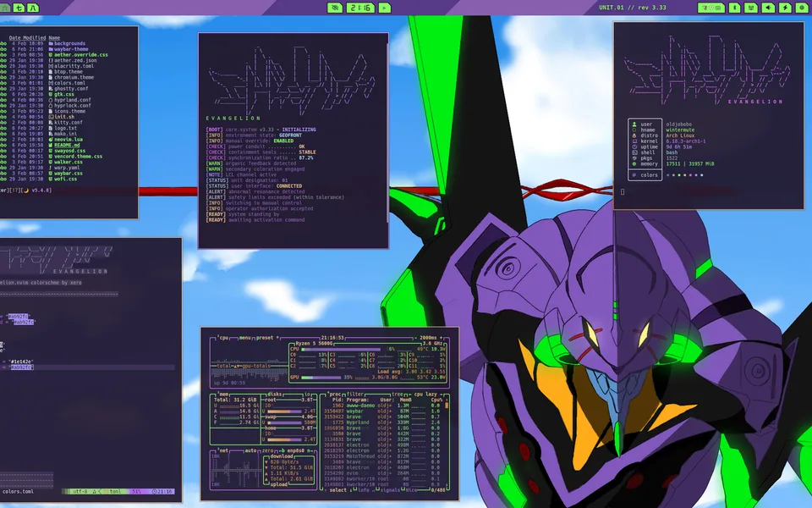Select mako.ini in file listing
The height and width of the screenshot is (508, 812).
click(66, 134)
